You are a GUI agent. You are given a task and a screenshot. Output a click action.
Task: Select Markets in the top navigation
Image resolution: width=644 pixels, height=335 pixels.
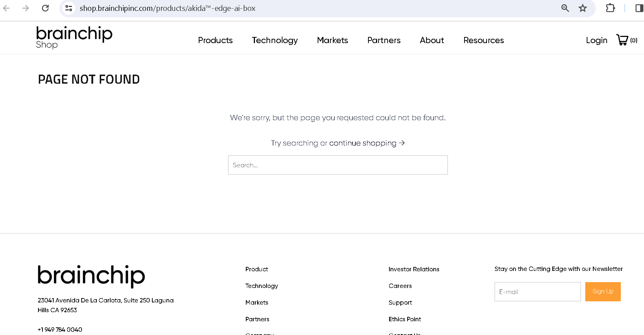pos(332,40)
